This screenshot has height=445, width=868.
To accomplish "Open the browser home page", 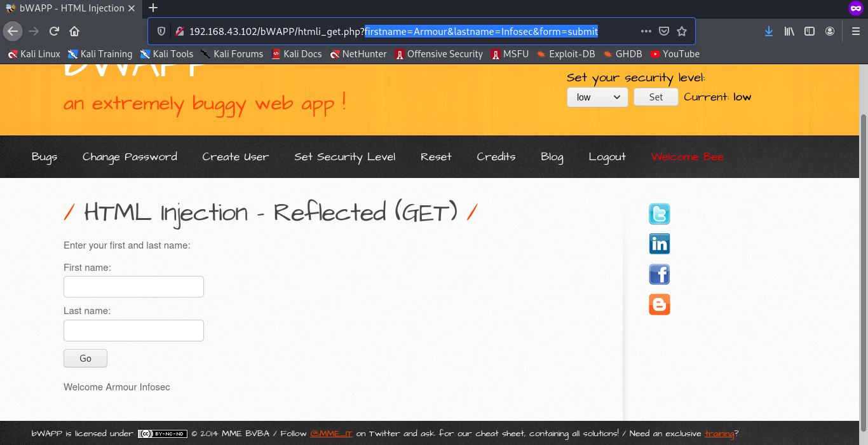I will [74, 31].
